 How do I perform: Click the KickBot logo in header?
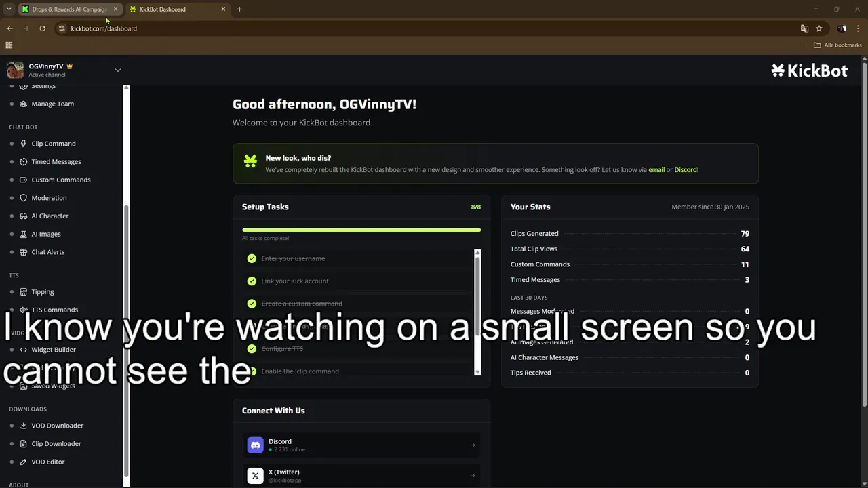810,70
